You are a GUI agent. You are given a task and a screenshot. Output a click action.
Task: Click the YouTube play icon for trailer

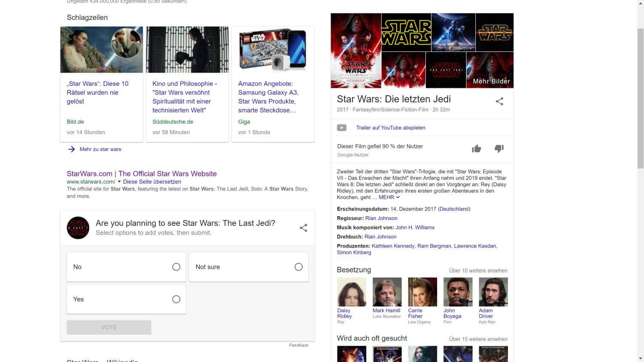[x=342, y=128]
